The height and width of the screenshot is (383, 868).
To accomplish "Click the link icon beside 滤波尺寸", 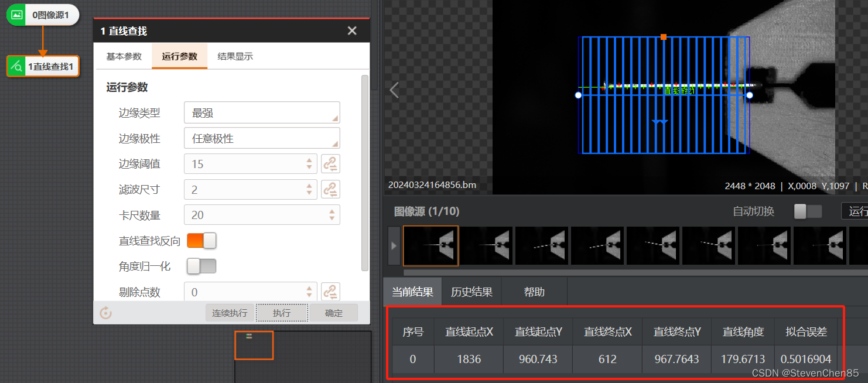I will pos(330,189).
